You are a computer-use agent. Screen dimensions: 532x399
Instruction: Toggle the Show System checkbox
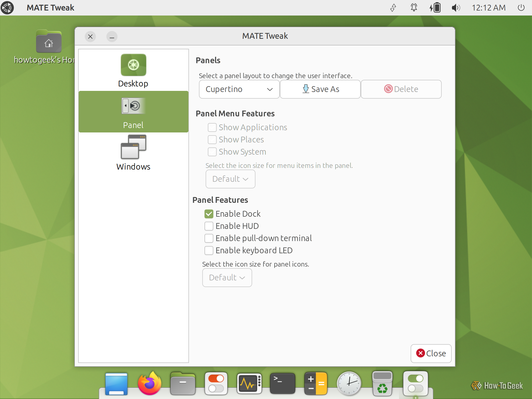[x=212, y=152]
